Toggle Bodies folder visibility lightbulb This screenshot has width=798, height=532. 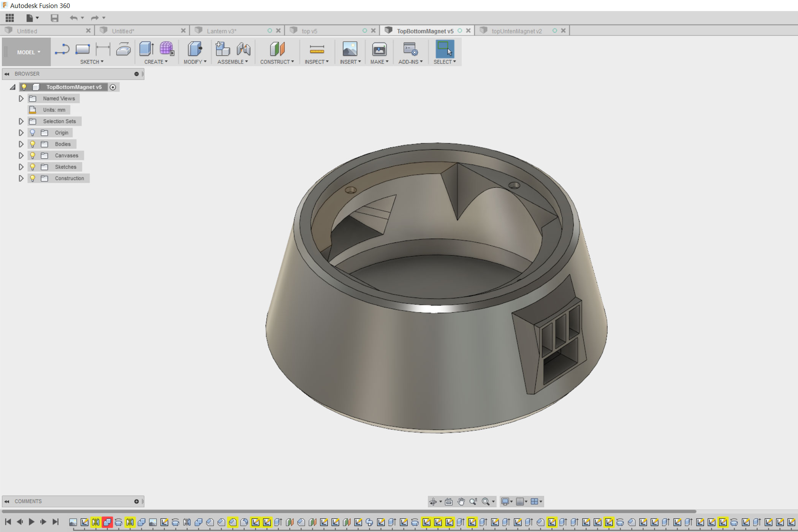coord(33,144)
